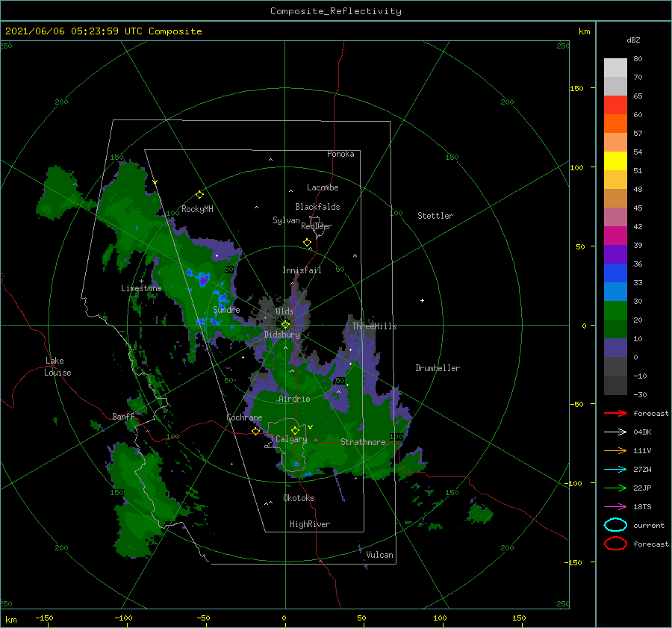This screenshot has width=672, height=628.
Task: Click the Okotoks label
Action: tap(299, 497)
